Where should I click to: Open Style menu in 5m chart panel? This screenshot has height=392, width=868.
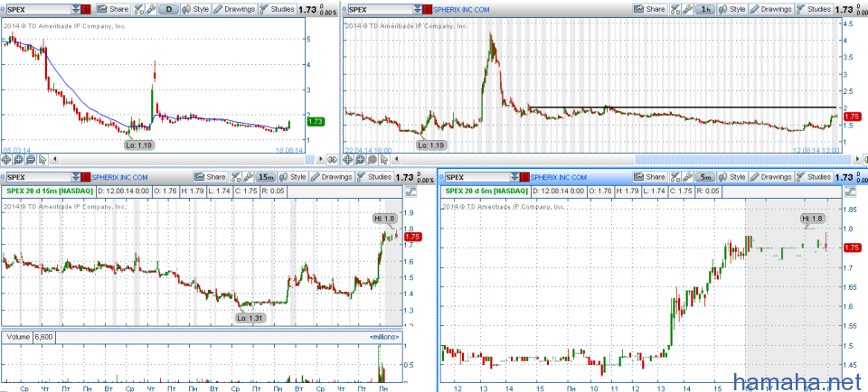[x=731, y=177]
